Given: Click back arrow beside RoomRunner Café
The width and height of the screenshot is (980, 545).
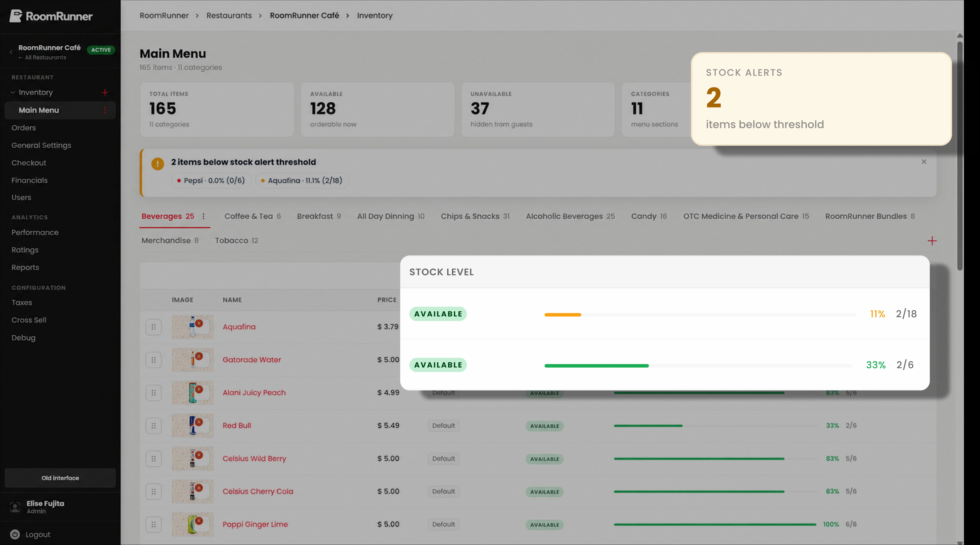Looking at the screenshot, I should [11, 52].
